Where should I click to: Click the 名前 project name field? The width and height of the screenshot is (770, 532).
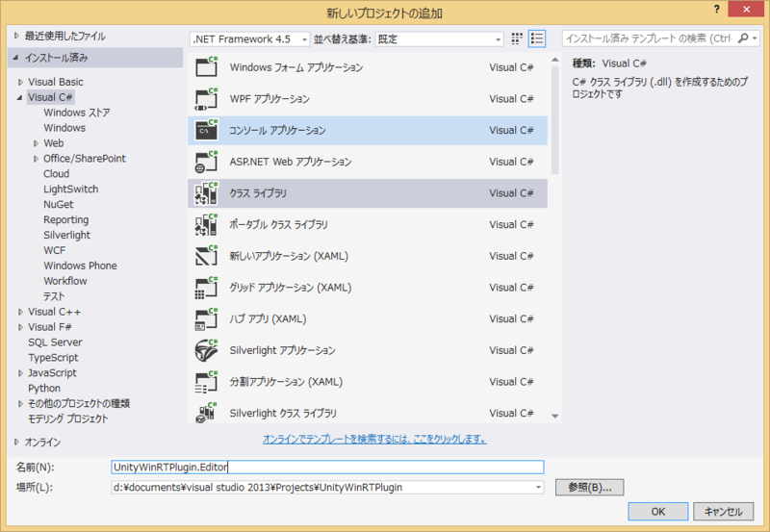click(x=327, y=467)
